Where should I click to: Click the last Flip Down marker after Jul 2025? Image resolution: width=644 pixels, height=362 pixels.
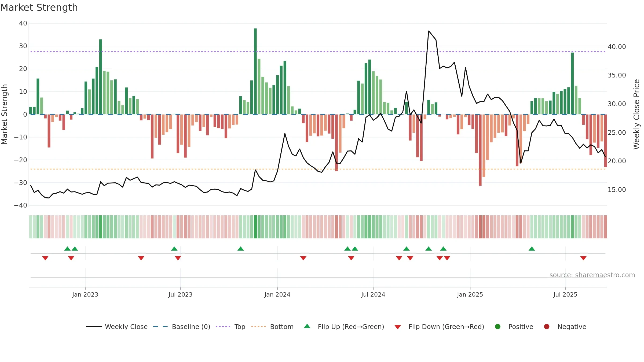click(x=583, y=258)
